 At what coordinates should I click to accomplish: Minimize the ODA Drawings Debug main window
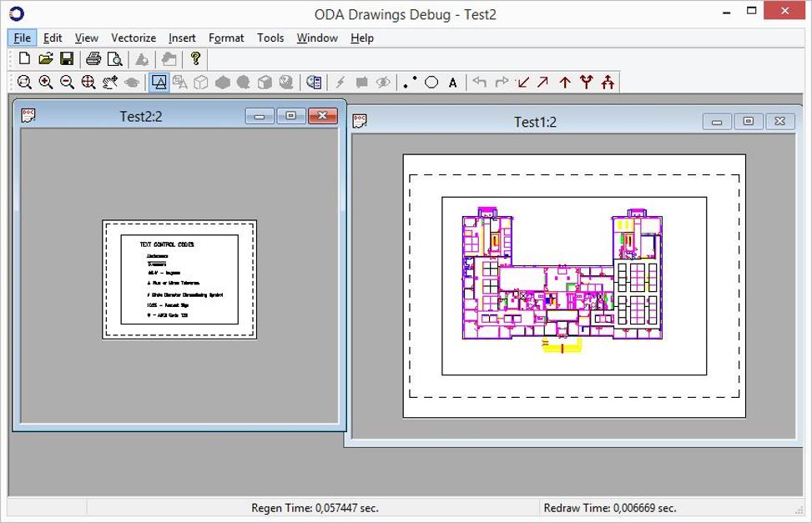tap(727, 12)
